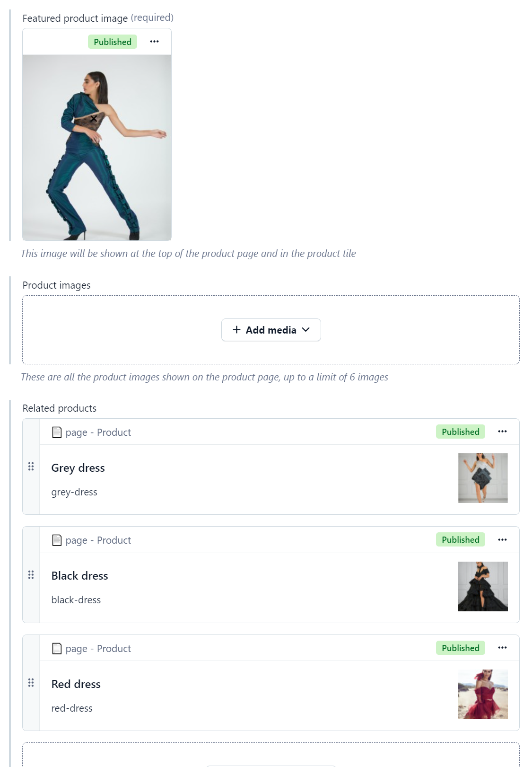Viewport: 532px width, 767px height.
Task: Click page icon on Black dress card
Action: 57,540
